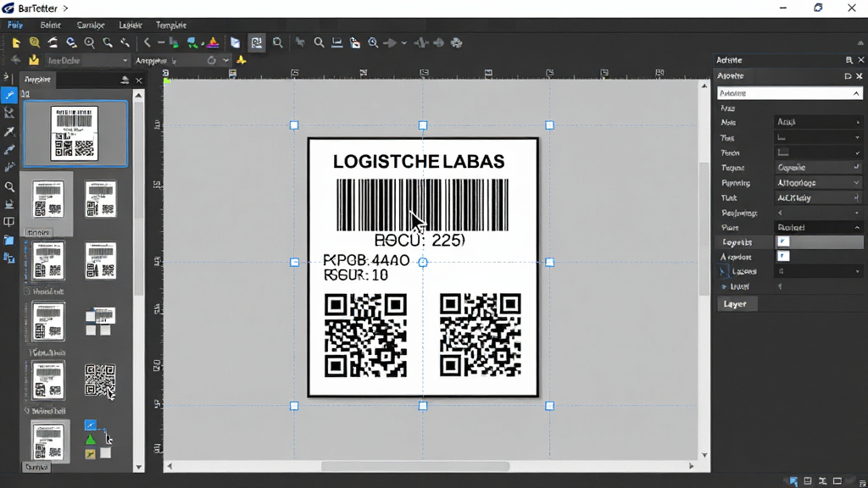Click the canvas horizontal scrollbar thumb

click(415, 467)
